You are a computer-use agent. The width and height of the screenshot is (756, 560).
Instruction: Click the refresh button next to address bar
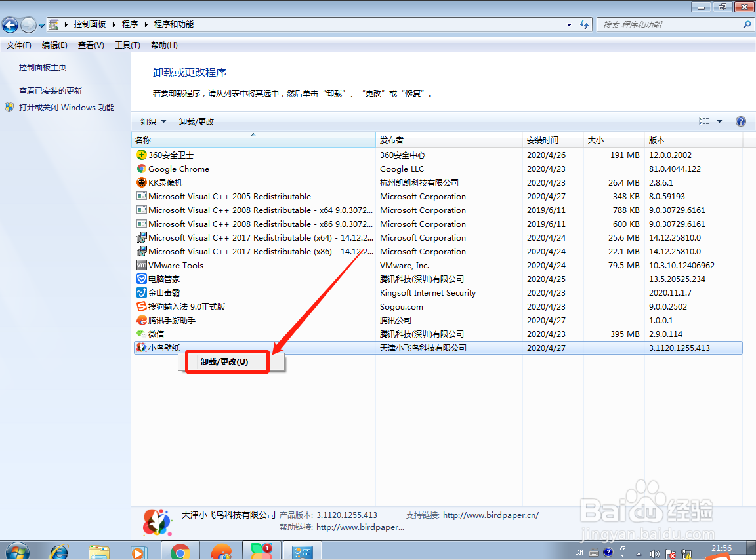pos(584,24)
